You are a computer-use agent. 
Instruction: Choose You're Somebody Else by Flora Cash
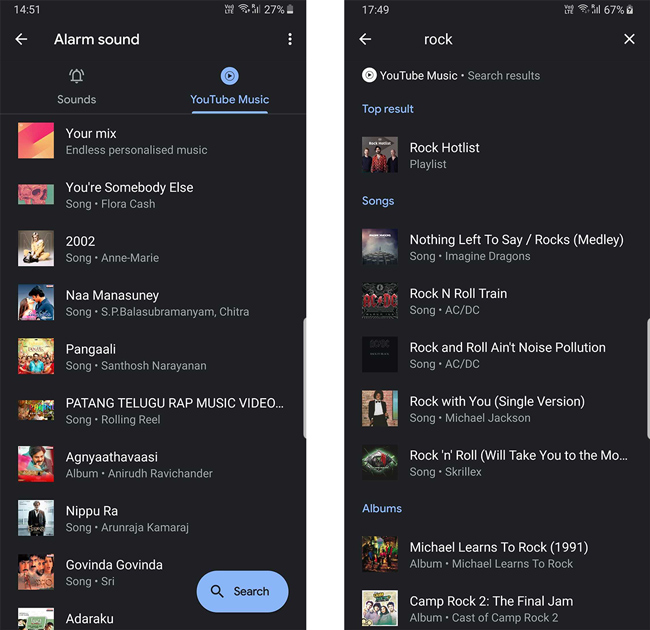(x=153, y=195)
